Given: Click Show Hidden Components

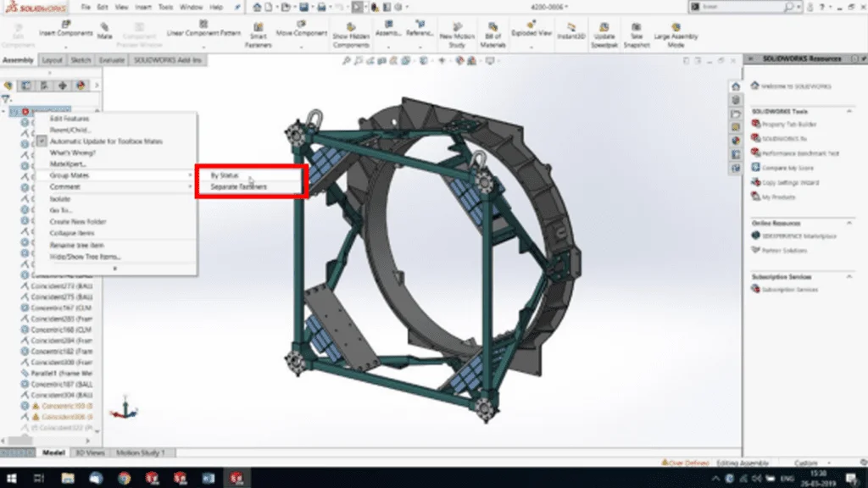Looking at the screenshot, I should [x=351, y=36].
